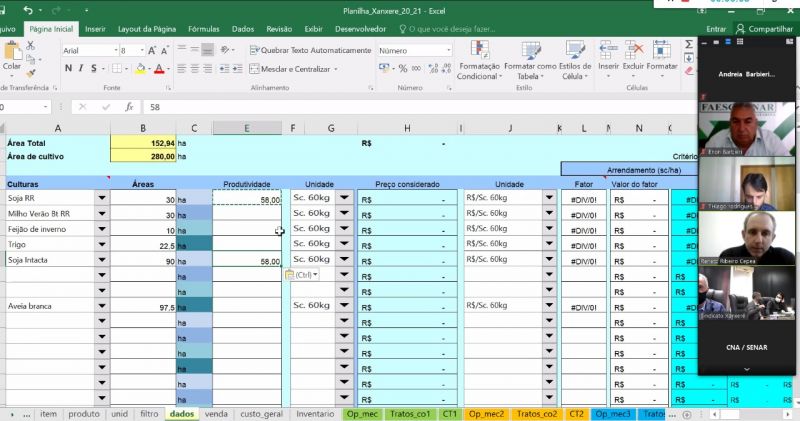Toggle Quebrar Texto Automaticamente
Image resolution: width=800 pixels, height=421 pixels.
[x=310, y=50]
